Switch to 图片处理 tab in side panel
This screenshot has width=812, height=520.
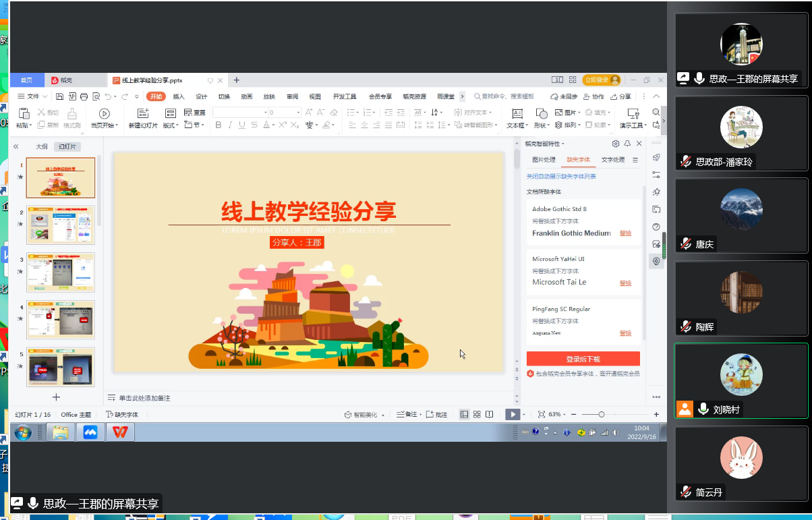click(544, 160)
